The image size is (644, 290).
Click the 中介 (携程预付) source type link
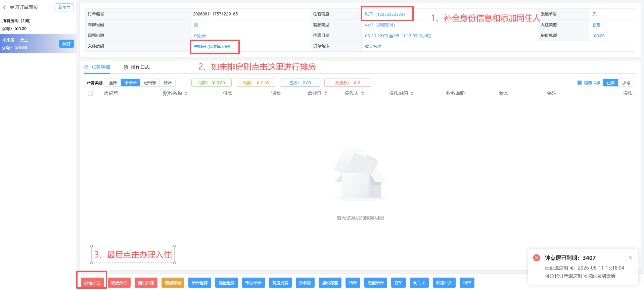(x=380, y=25)
